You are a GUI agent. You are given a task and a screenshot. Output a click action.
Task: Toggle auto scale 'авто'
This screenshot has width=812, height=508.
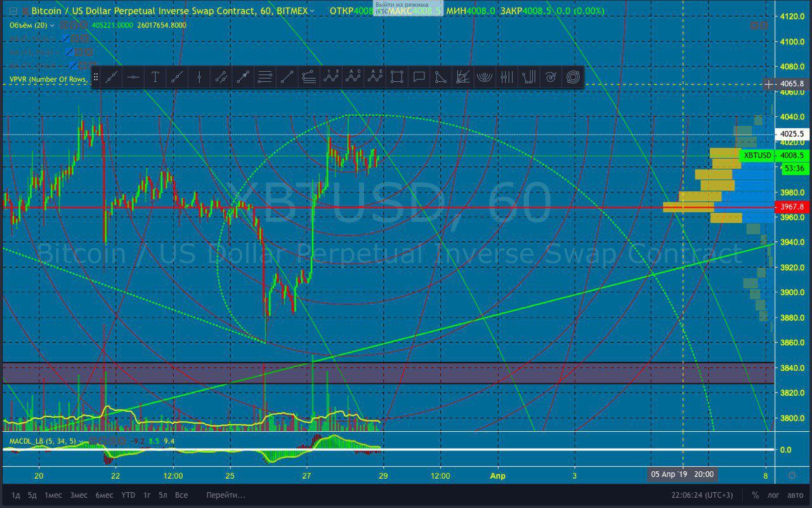click(794, 495)
